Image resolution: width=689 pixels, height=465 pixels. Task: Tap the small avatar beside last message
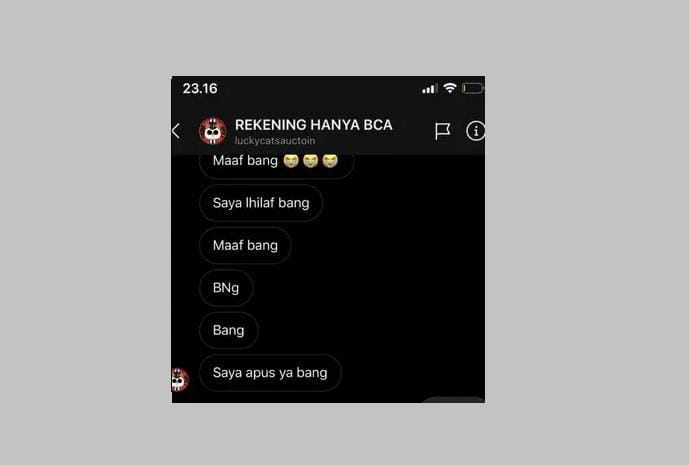(180, 379)
